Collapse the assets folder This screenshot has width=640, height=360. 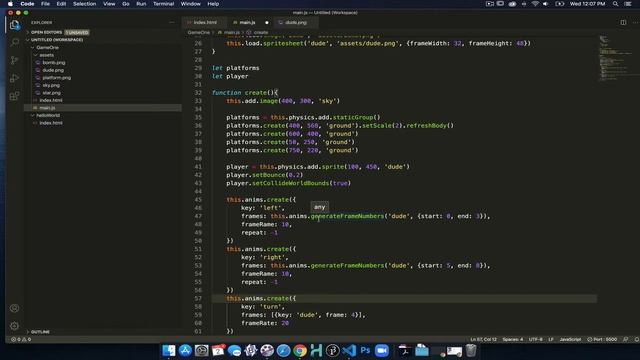47,55
